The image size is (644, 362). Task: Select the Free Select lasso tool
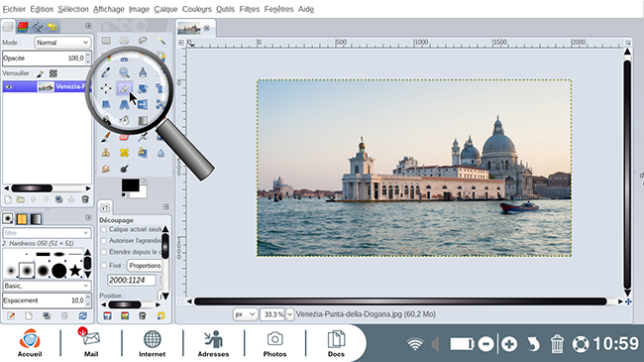click(x=143, y=41)
